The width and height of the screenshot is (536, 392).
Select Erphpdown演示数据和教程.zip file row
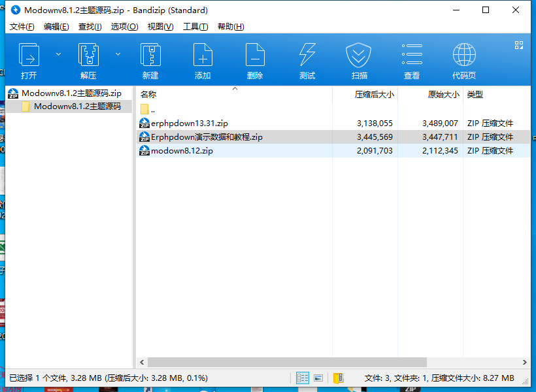333,137
